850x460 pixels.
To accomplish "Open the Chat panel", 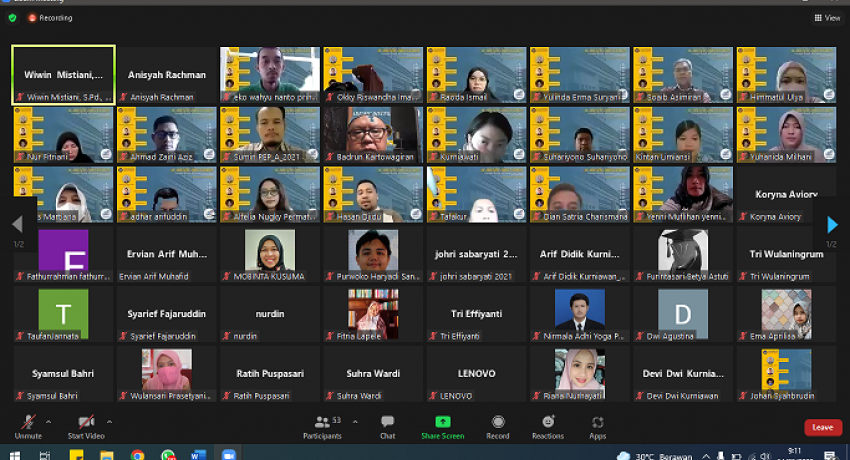I will [388, 427].
